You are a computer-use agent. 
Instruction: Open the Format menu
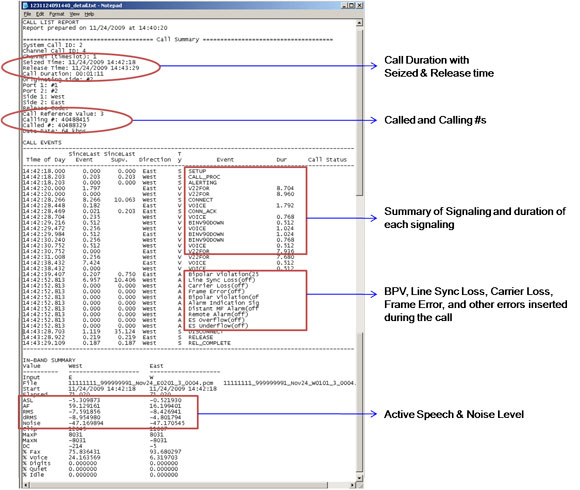tap(57, 14)
